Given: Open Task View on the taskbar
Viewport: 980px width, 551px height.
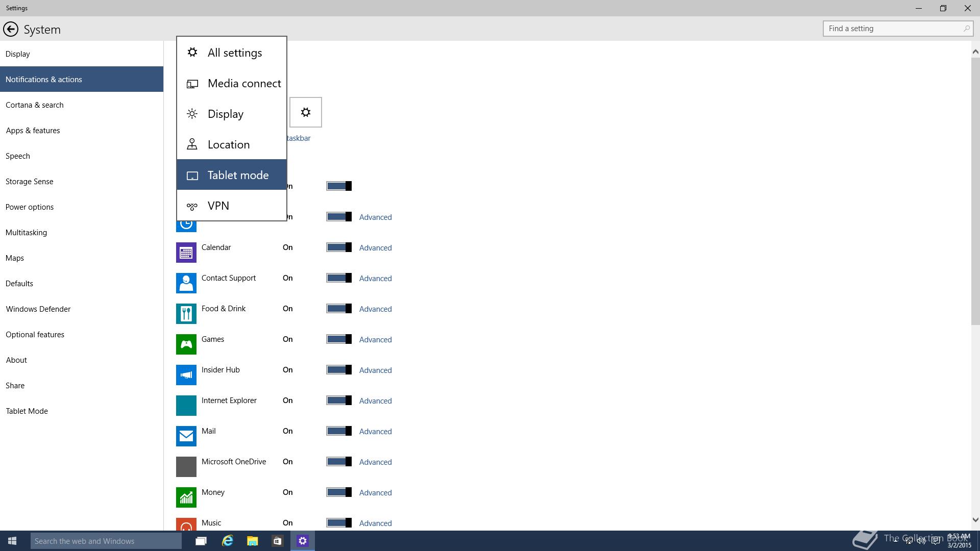Looking at the screenshot, I should tap(201, 541).
